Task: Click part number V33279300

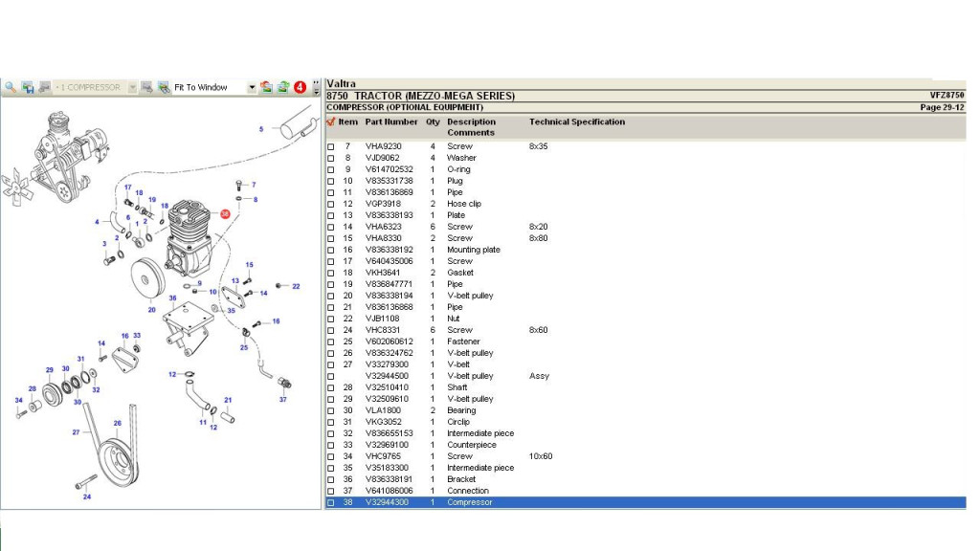Action: pos(387,364)
